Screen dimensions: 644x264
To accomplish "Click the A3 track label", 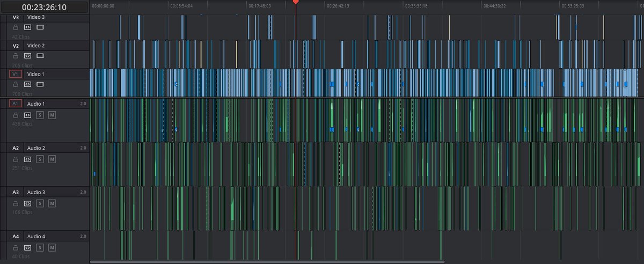I will [x=16, y=192].
